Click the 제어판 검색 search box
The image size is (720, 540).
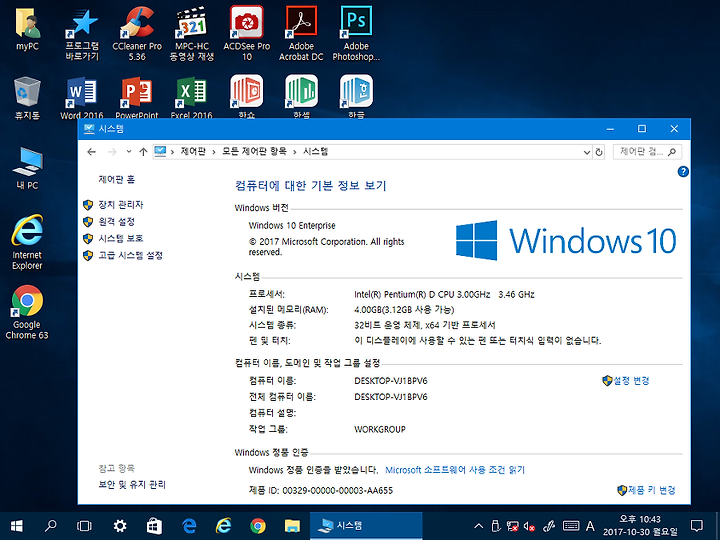pyautogui.click(x=647, y=152)
